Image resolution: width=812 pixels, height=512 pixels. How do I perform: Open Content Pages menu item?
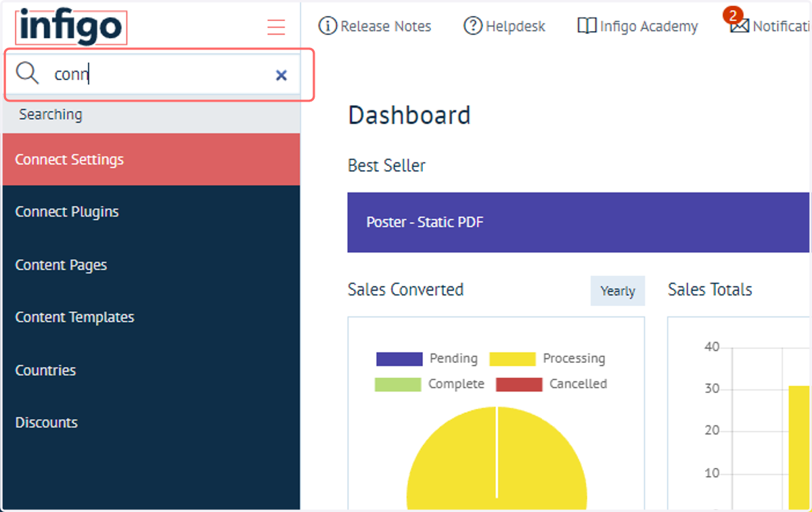(x=152, y=265)
